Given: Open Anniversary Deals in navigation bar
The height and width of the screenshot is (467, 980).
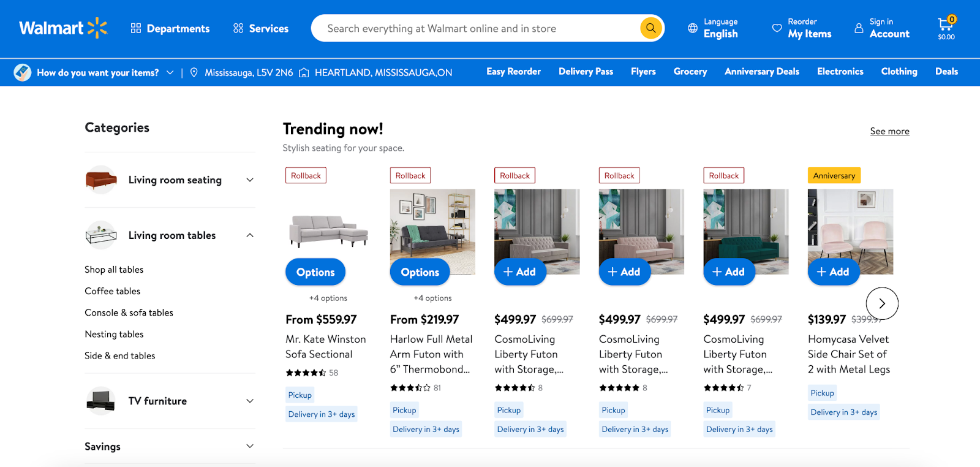Looking at the screenshot, I should coord(761,72).
